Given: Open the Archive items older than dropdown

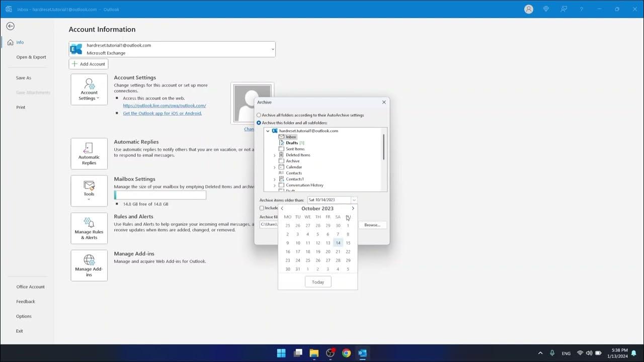Looking at the screenshot, I should pos(354,200).
